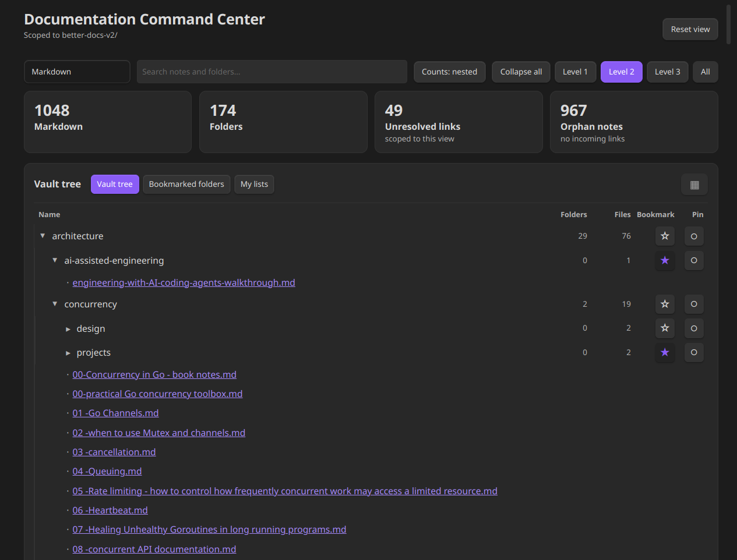Open 02 -when to use Mutex and channels.md

(x=158, y=433)
